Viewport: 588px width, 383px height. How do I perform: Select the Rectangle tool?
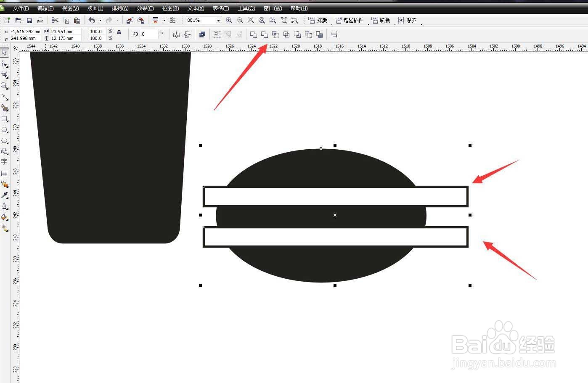pos(4,119)
